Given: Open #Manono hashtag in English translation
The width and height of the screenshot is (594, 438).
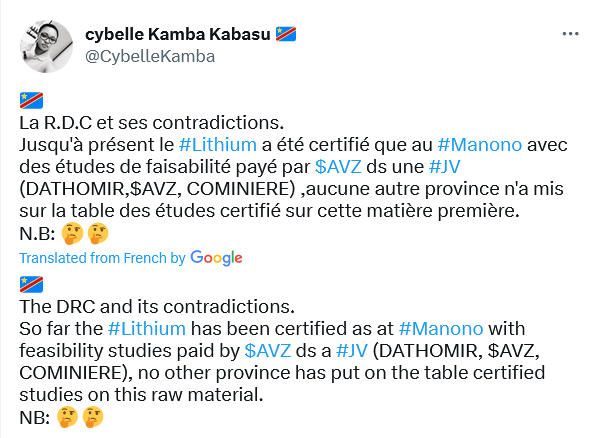Looking at the screenshot, I should (441, 328).
